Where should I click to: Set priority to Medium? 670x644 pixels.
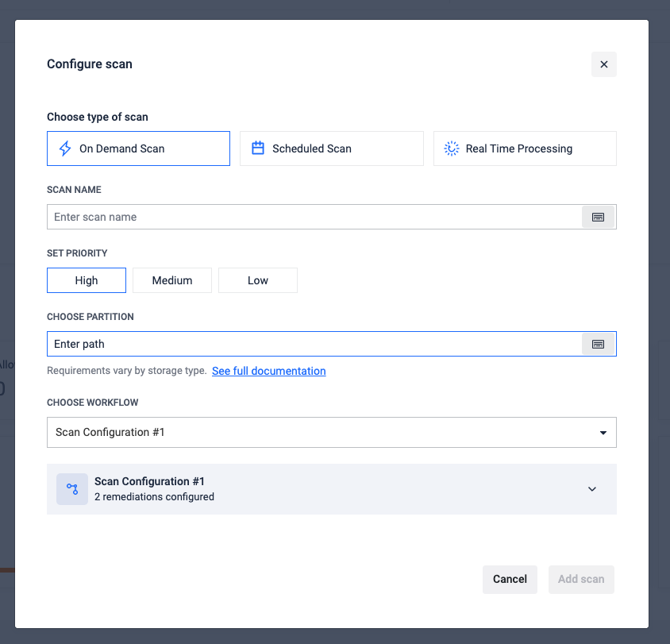point(172,280)
